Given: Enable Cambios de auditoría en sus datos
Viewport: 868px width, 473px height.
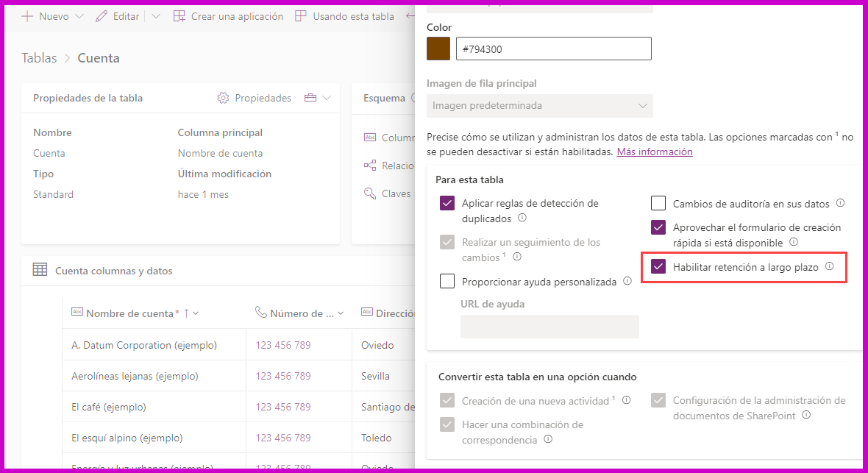Looking at the screenshot, I should coord(658,203).
